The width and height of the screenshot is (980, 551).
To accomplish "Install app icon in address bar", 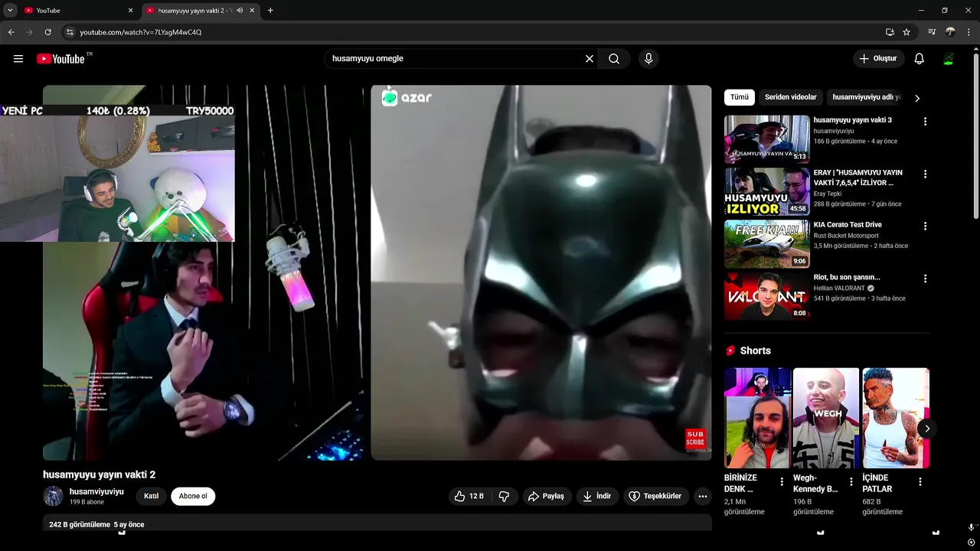I will (x=890, y=32).
